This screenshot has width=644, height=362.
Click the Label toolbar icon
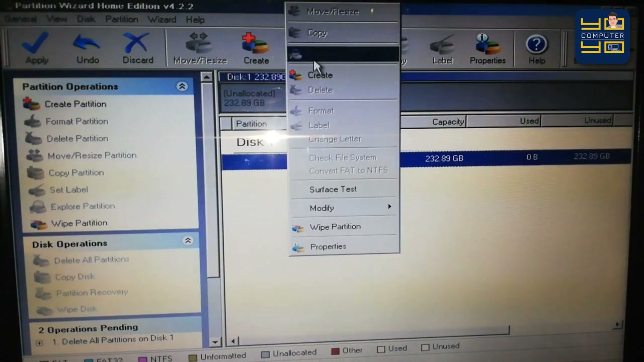pyautogui.click(x=442, y=50)
